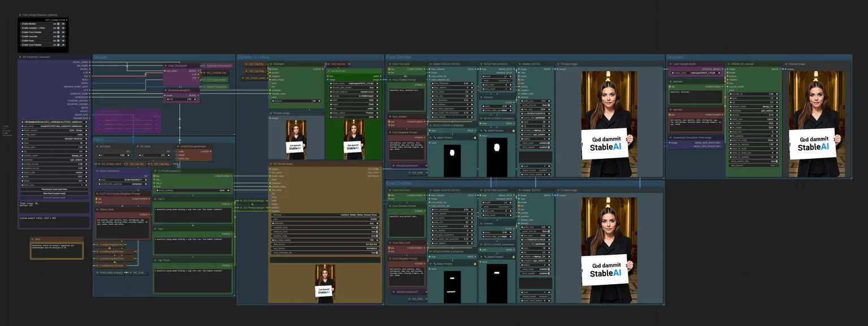Screen dimensions: 868x326
Task: Select the Eyes Detailer group title
Action: [x=399, y=184]
